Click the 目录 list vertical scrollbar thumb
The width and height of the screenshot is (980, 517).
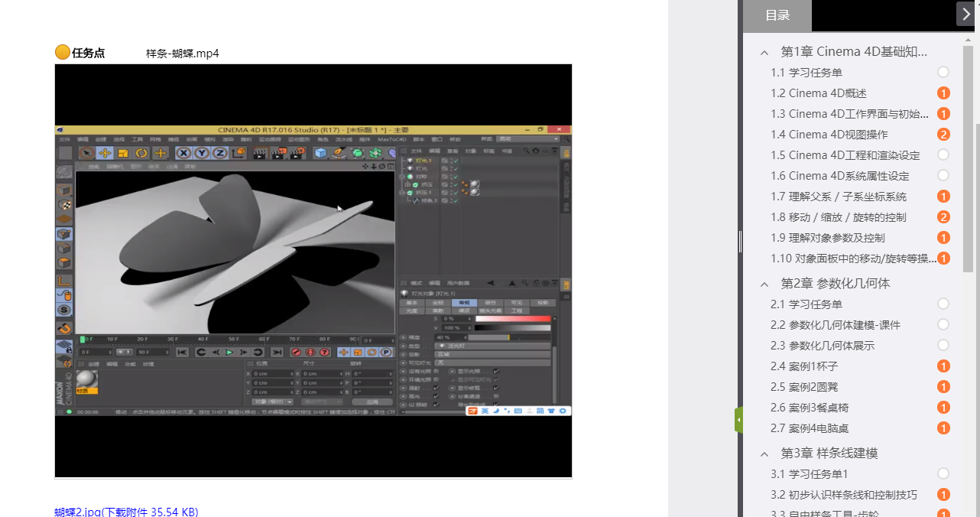click(968, 153)
